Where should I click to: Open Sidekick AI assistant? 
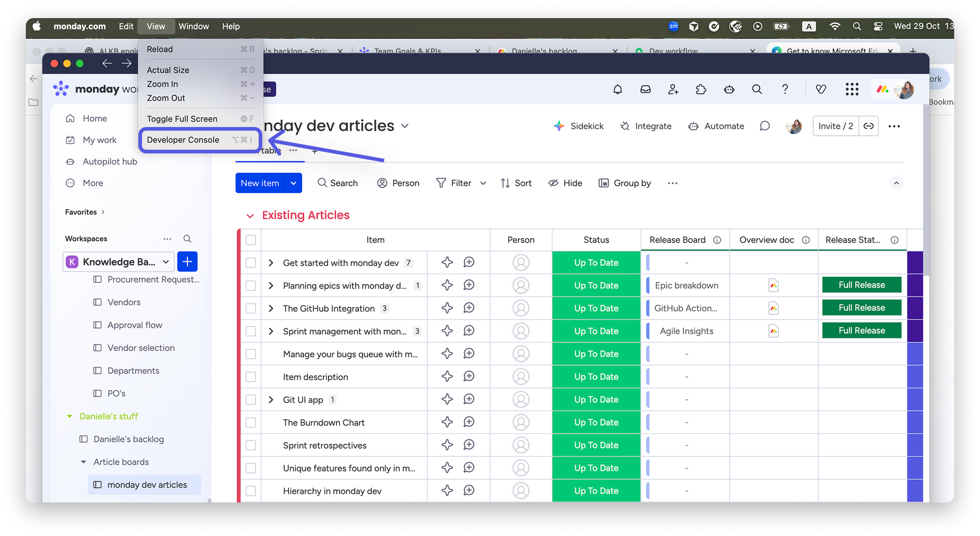[x=579, y=126]
